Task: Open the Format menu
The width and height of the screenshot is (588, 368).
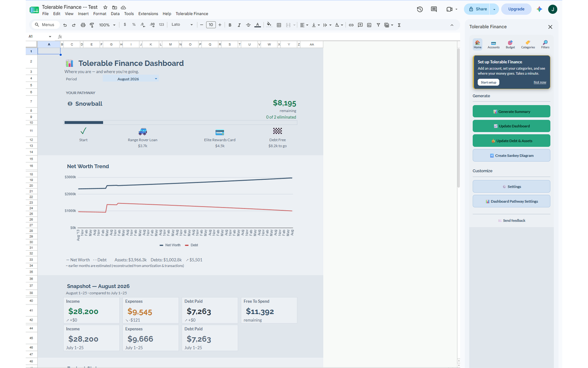Action: 100,14
